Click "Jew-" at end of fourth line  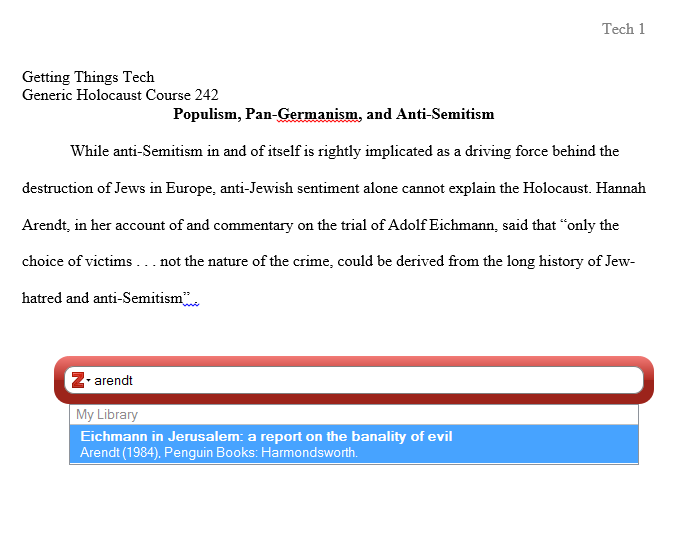(x=619, y=261)
